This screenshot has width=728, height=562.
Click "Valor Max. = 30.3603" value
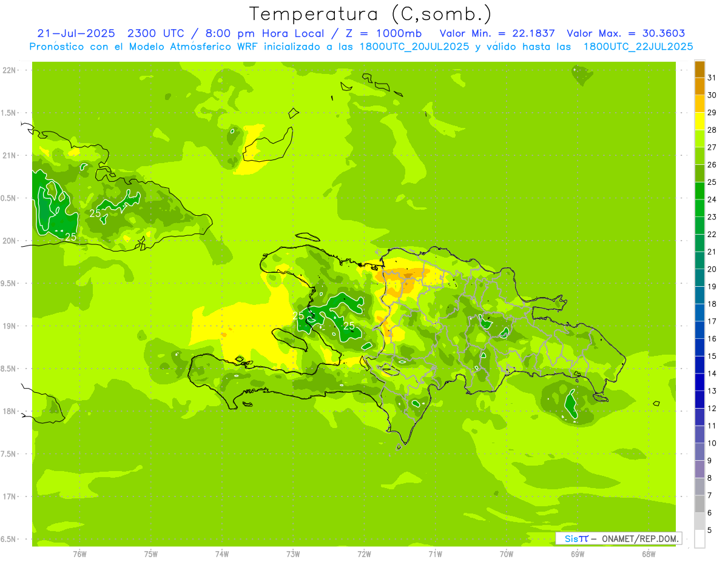point(626,33)
